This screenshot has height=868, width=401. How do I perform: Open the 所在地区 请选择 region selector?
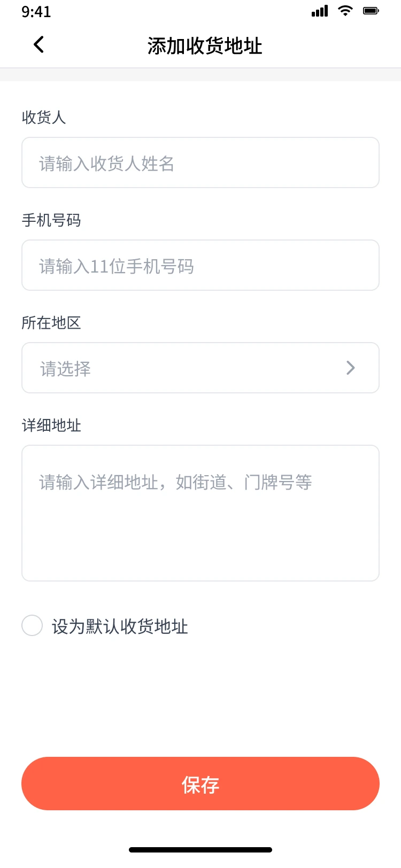tap(200, 368)
